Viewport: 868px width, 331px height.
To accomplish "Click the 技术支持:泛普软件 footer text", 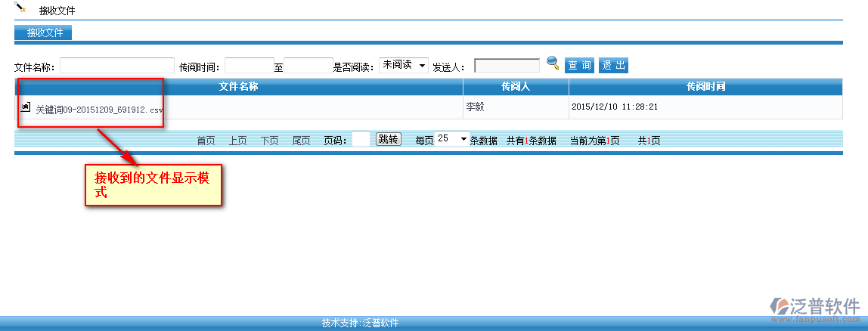I will tap(361, 323).
